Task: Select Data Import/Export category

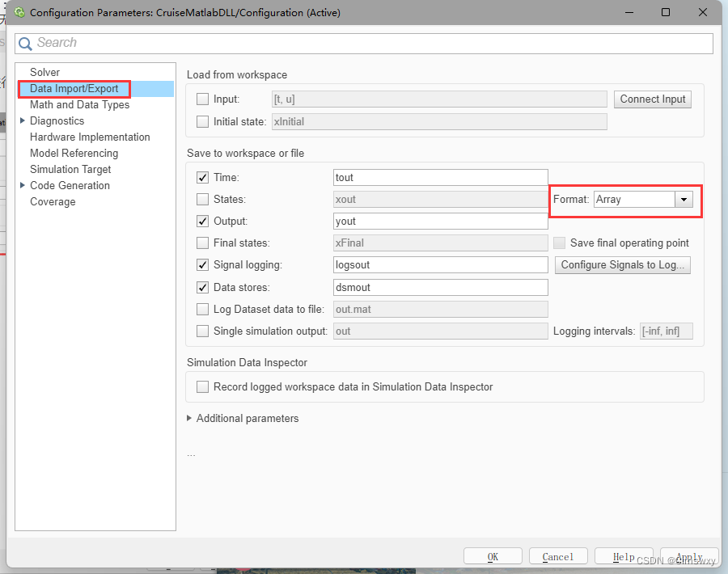Action: click(x=74, y=89)
